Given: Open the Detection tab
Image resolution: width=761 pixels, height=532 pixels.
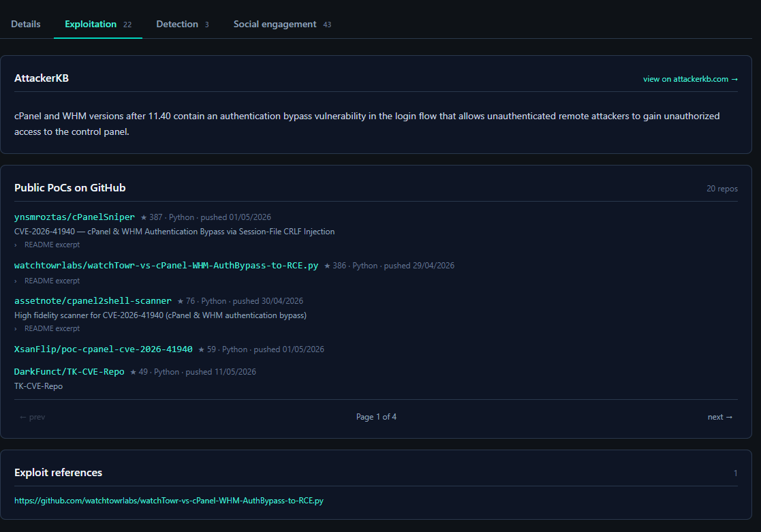Looking at the screenshot, I should (182, 25).
